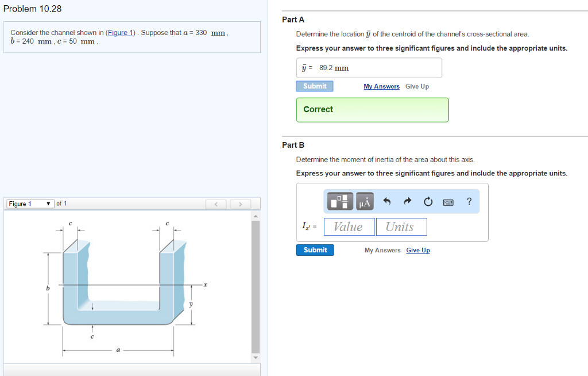588x376 pixels.
Task: Open the units/symbols µÅ button
Action: coord(365,201)
